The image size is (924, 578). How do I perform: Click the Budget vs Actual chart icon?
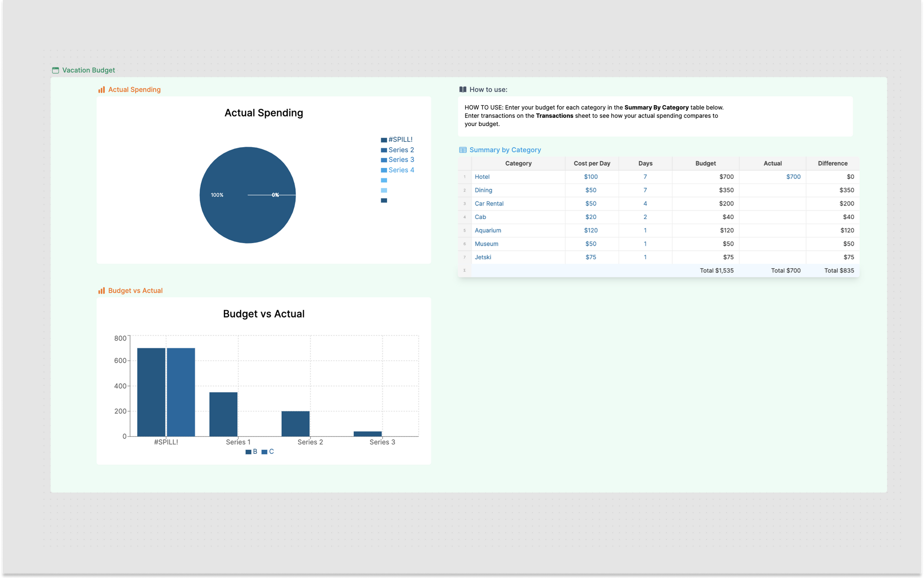point(102,290)
